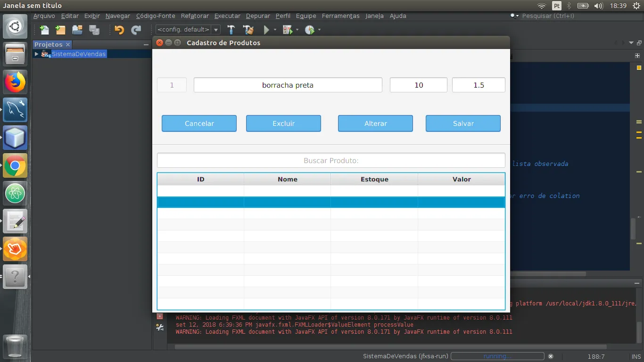The image size is (644, 362).
Task: Open Firefox from the Ubuntu dock
Action: click(x=15, y=82)
